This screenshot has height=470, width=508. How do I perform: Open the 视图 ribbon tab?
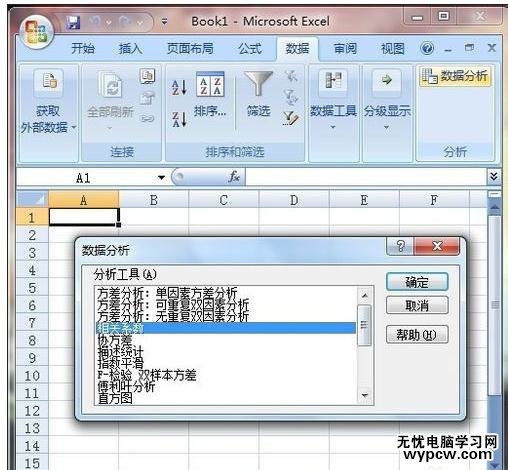[x=393, y=49]
